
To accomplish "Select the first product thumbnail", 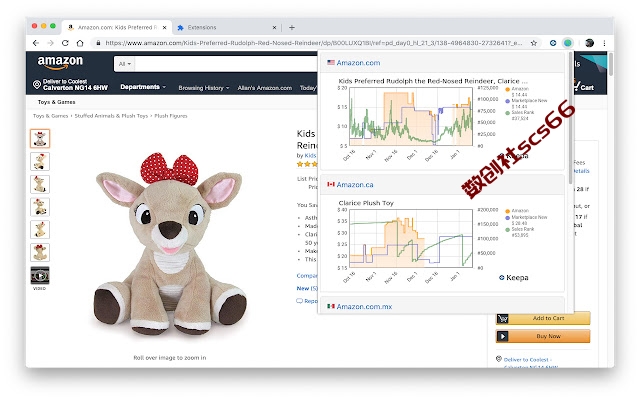I will point(40,138).
